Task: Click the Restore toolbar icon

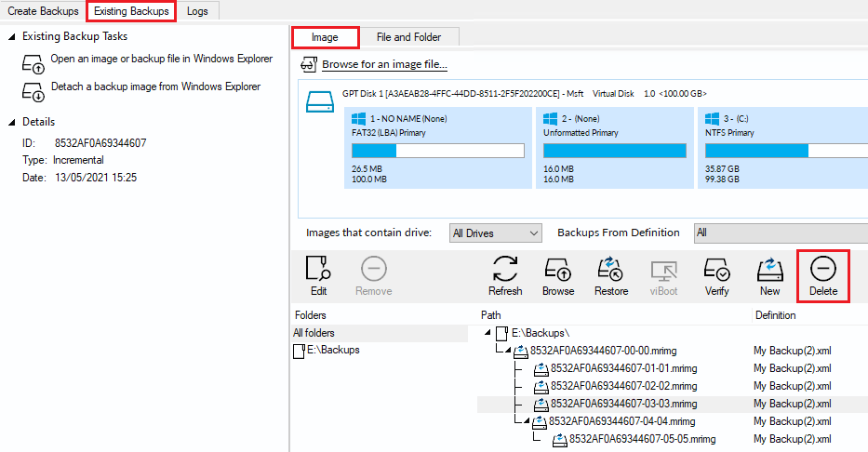Action: (x=611, y=275)
